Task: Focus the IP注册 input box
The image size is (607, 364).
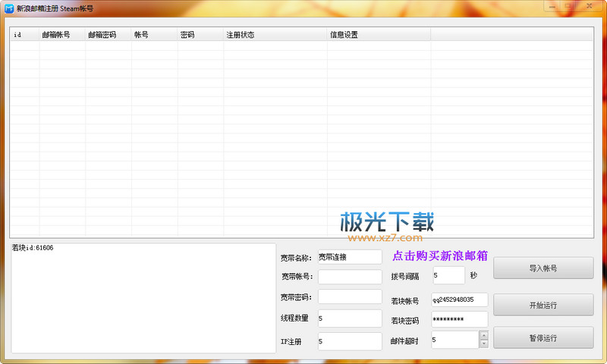Action: tap(349, 341)
